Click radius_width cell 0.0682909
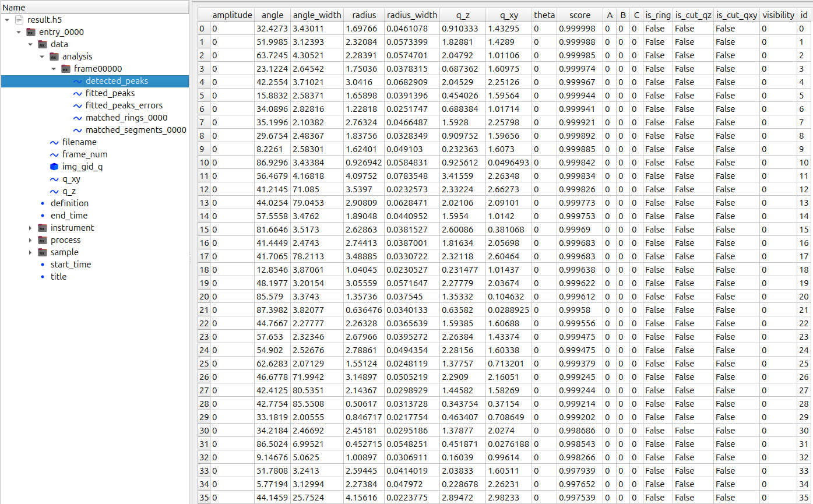This screenshot has height=504, width=813. [412, 82]
